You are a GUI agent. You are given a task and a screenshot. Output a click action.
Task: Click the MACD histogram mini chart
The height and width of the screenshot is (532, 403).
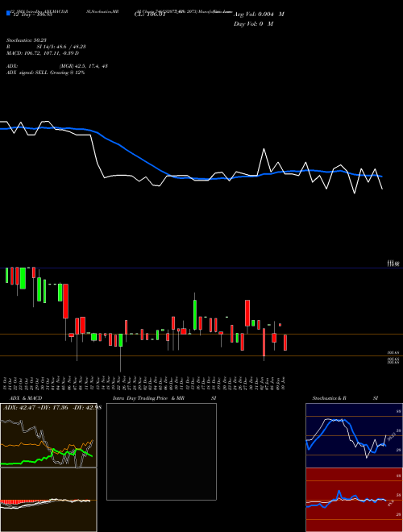(x=48, y=500)
